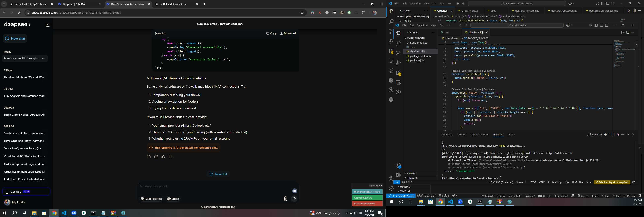Open Source Control in the email-checker activity bar
This screenshot has height=217, width=644.
coord(398,53)
